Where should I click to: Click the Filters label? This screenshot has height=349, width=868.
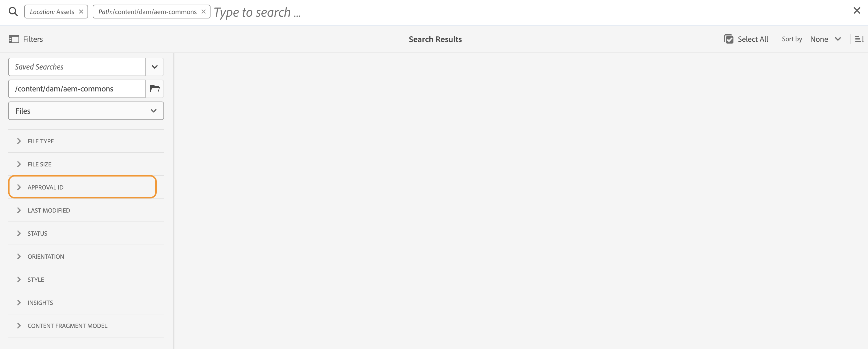click(33, 39)
